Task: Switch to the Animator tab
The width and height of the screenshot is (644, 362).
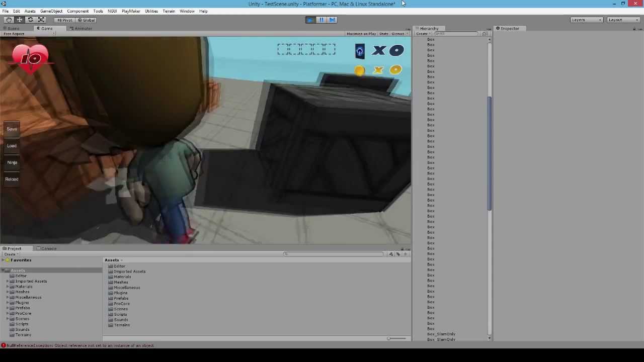Action: click(x=80, y=29)
